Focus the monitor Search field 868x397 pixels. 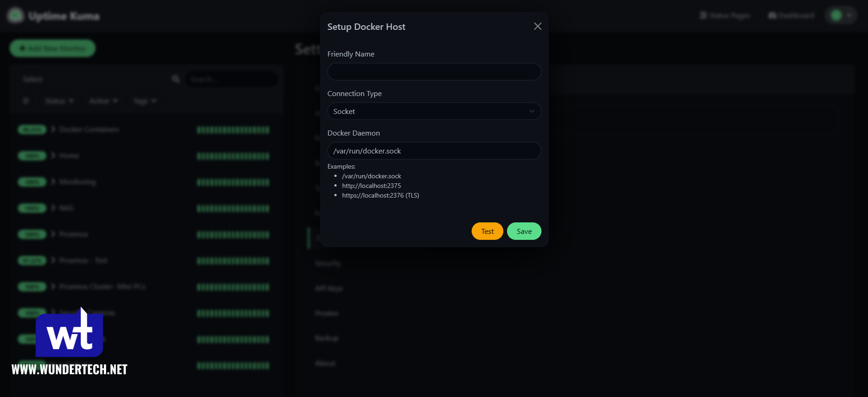tap(231, 79)
